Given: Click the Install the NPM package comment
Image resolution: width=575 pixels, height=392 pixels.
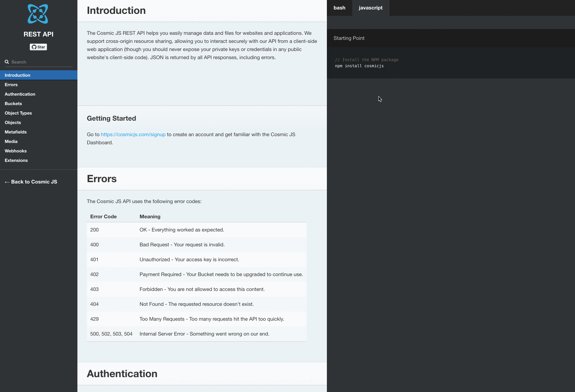Looking at the screenshot, I should 367,60.
